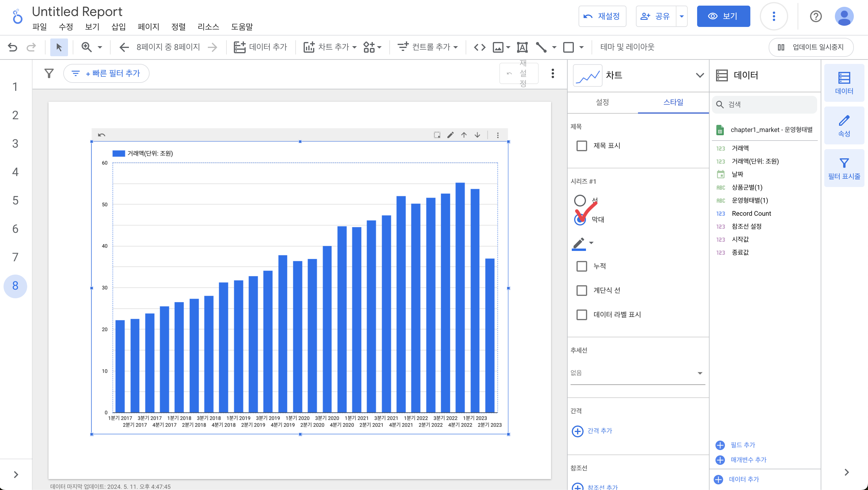
Task: Click the embed URL code icon
Action: [x=480, y=47]
